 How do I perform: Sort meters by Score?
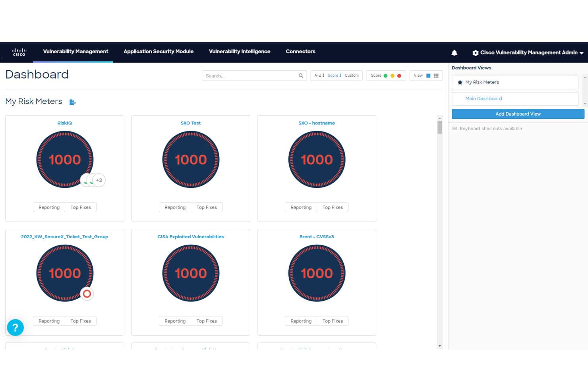click(x=335, y=75)
